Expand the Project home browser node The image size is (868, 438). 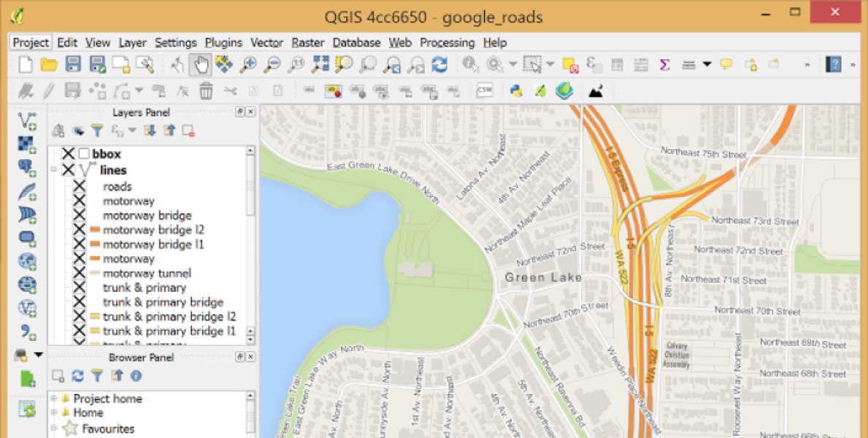click(x=53, y=399)
